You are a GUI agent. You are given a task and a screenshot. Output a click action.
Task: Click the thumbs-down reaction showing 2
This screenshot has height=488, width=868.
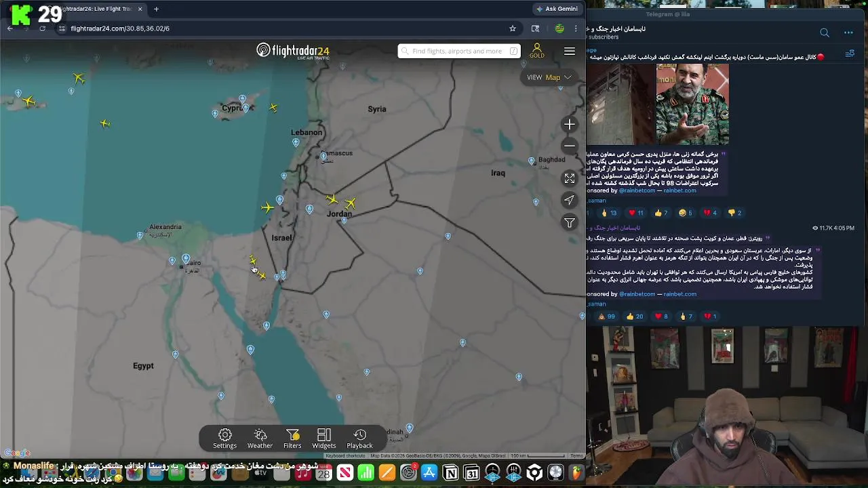click(734, 213)
